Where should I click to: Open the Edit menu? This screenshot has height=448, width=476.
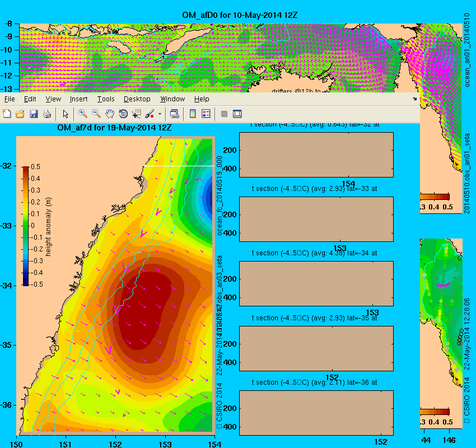[x=30, y=99]
